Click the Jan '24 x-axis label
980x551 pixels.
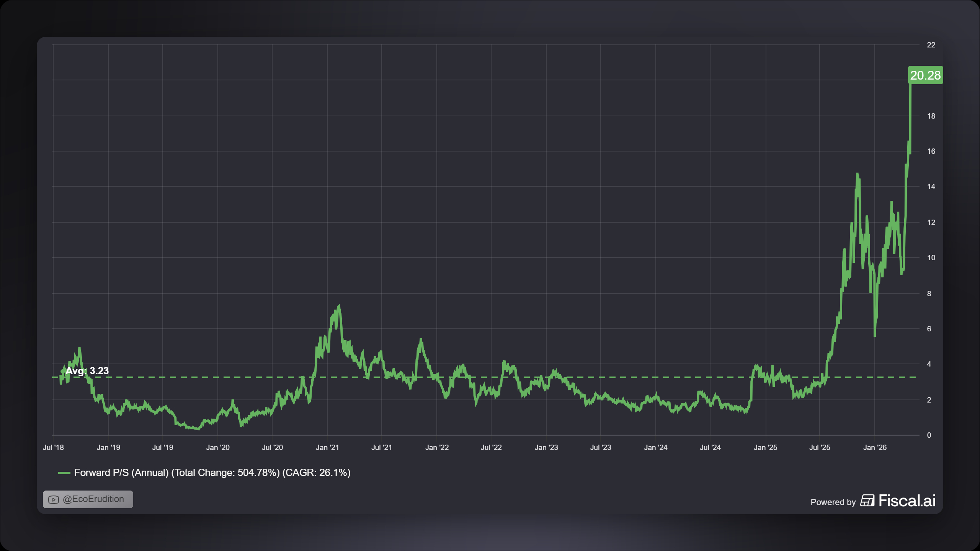pyautogui.click(x=656, y=447)
